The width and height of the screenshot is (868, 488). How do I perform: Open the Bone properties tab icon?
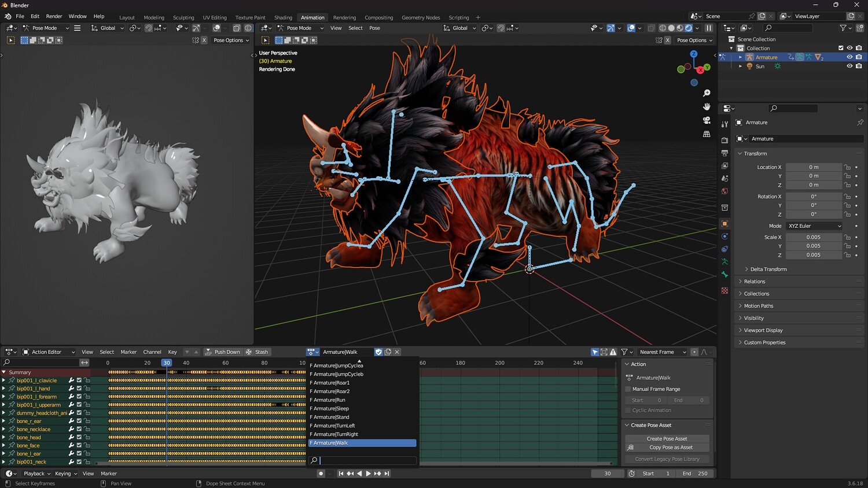coord(724,275)
